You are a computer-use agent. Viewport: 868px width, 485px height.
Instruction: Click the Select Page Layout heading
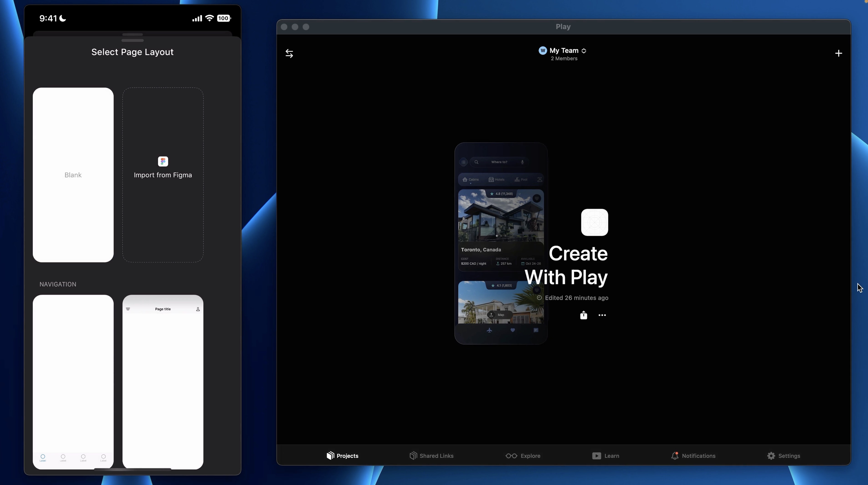pyautogui.click(x=132, y=52)
